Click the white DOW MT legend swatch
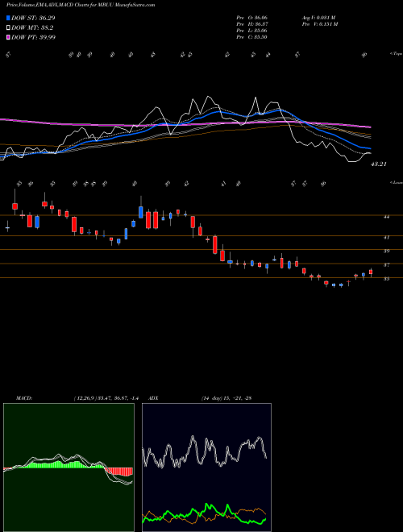 coord(9,28)
